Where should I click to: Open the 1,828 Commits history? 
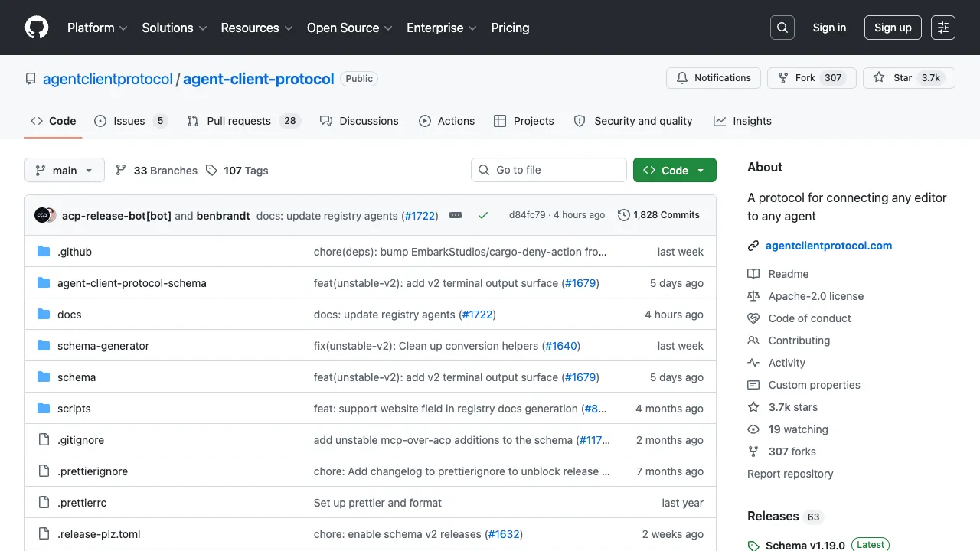[x=659, y=215]
